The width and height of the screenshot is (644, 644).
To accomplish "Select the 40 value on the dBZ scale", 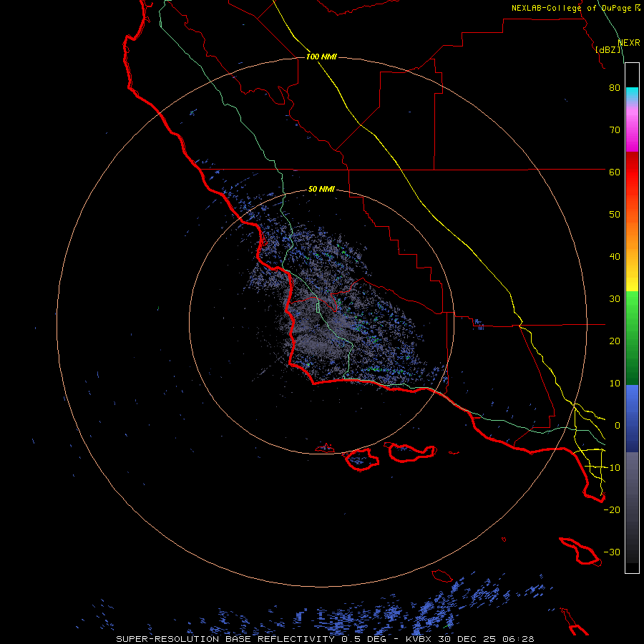I will pyautogui.click(x=615, y=257).
